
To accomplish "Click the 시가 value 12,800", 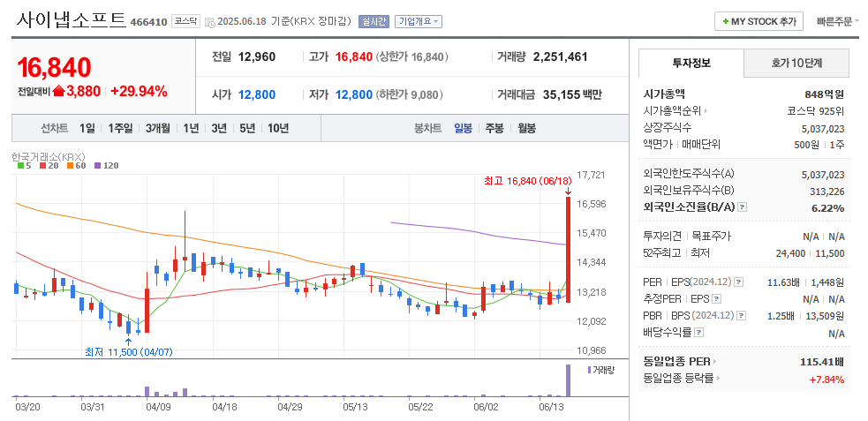I will (257, 94).
